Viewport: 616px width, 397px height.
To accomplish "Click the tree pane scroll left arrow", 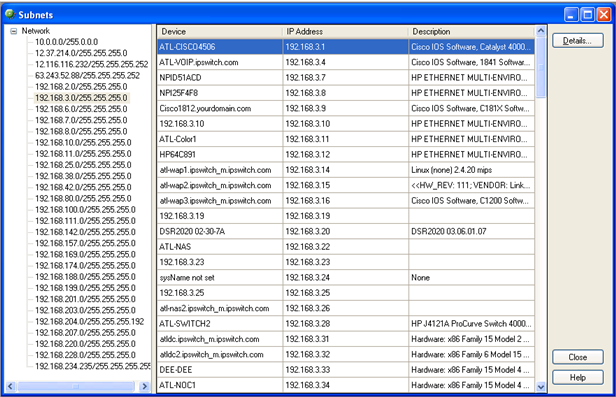I will click(11, 386).
